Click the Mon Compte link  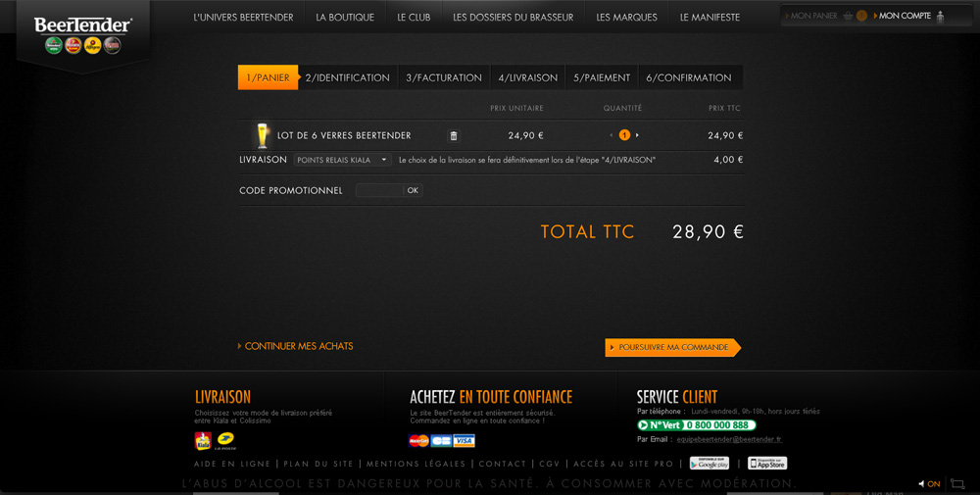pyautogui.click(x=905, y=16)
